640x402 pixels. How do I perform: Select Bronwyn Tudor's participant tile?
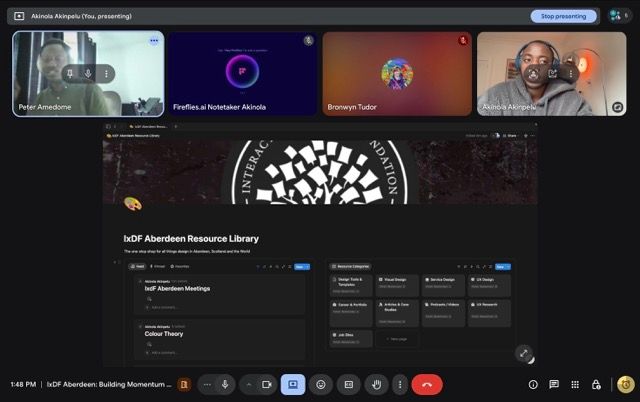pos(397,74)
